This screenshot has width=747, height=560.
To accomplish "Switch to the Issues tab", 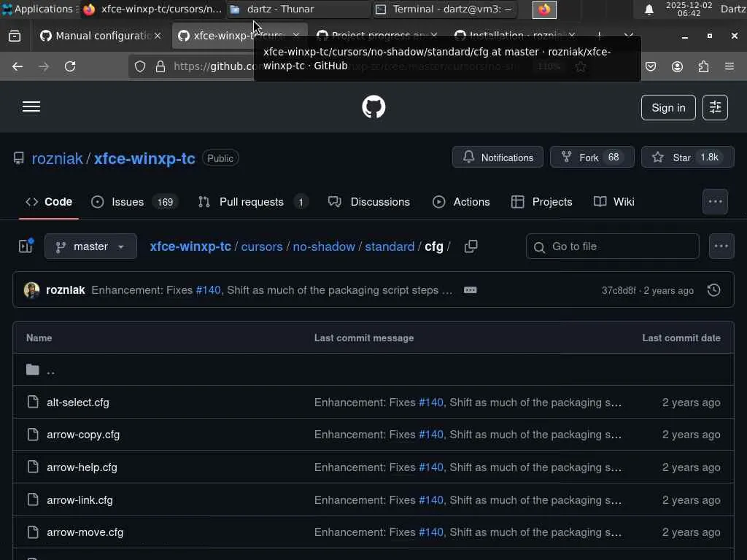I will (135, 202).
